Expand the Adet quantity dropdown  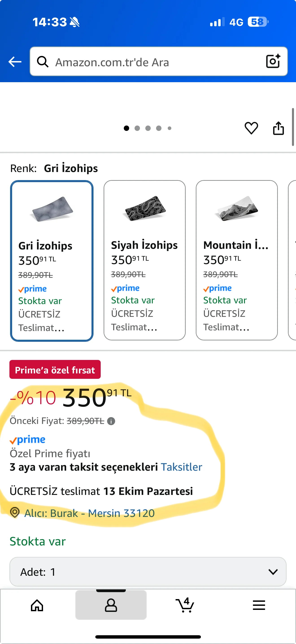tap(148, 572)
